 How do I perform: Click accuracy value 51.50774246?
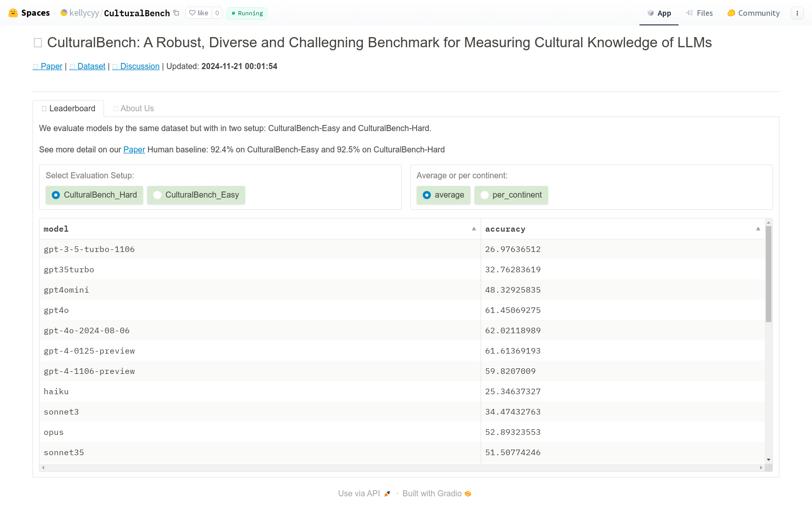click(x=513, y=453)
